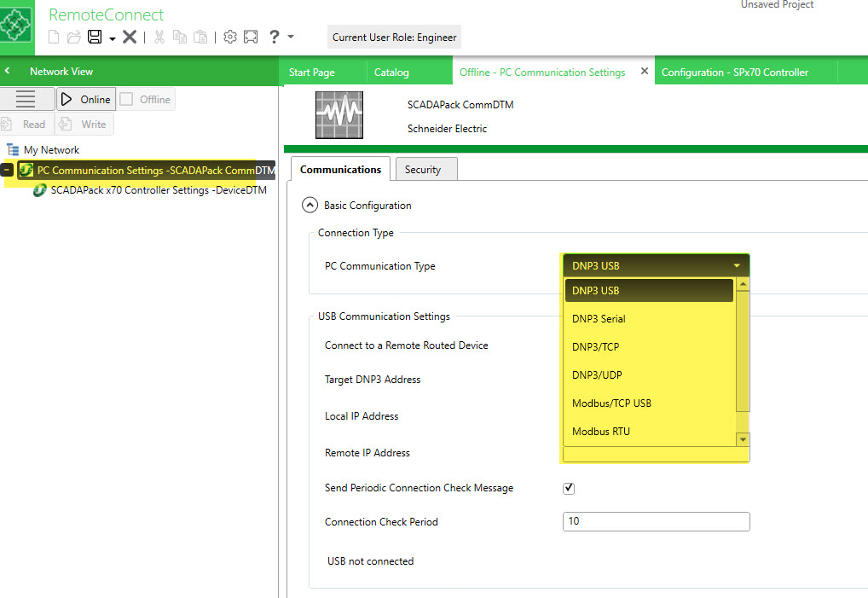Switch to the Security tab
Screen dimensions: 868x598
click(x=426, y=170)
